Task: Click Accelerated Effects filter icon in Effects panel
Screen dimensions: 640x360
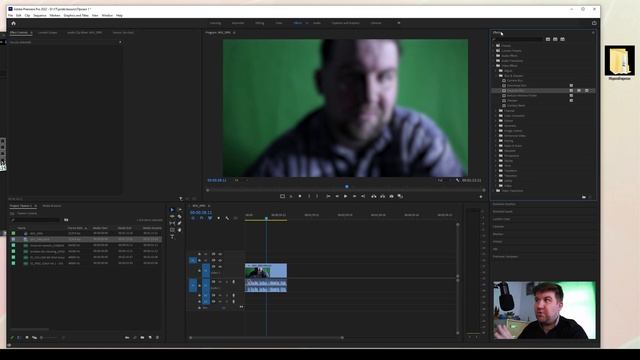Action: [548, 39]
